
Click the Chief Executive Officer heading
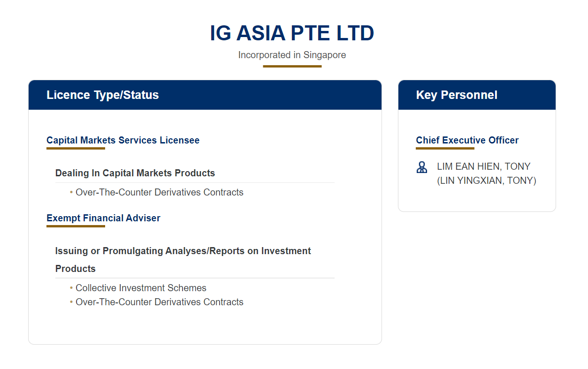(467, 140)
